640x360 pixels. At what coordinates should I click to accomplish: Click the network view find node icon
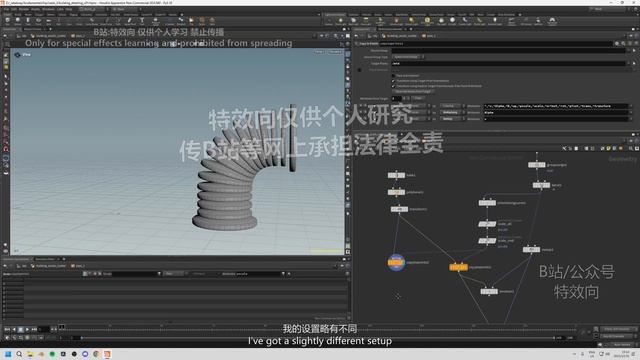pos(631,149)
